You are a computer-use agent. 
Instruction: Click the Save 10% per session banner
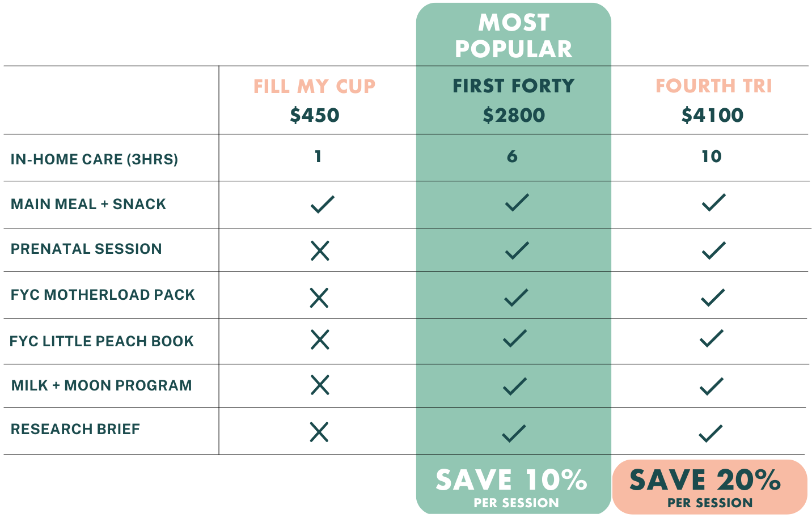pyautogui.click(x=513, y=487)
